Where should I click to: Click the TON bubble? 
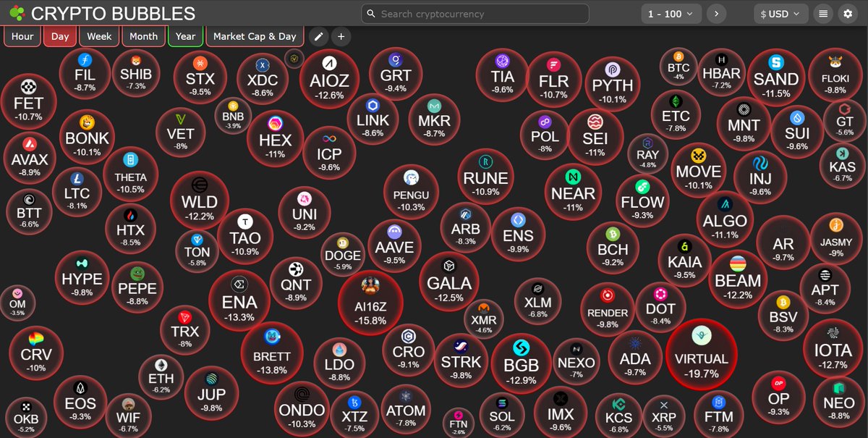point(197,250)
